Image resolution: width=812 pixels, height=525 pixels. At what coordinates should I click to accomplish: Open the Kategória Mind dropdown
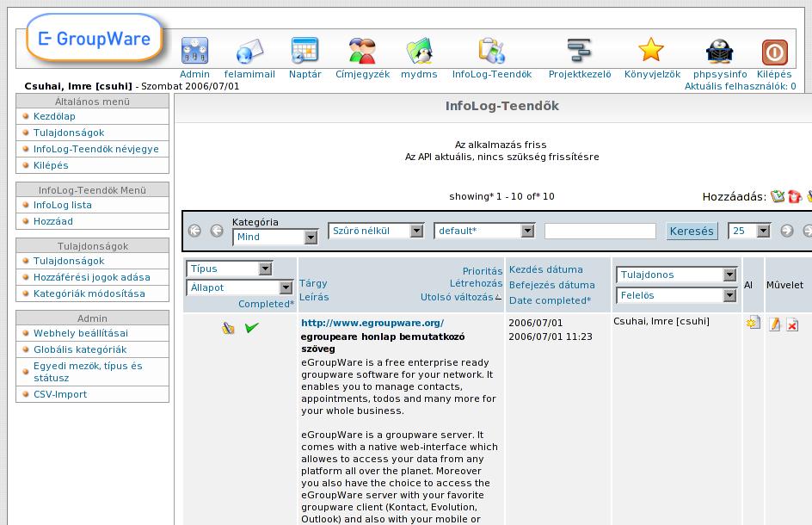tap(275, 237)
